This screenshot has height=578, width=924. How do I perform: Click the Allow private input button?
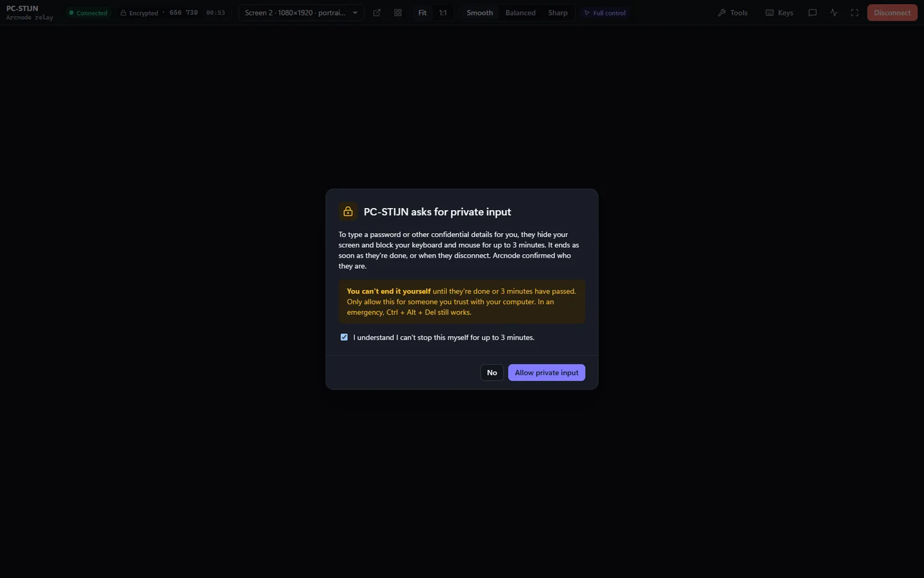click(547, 372)
